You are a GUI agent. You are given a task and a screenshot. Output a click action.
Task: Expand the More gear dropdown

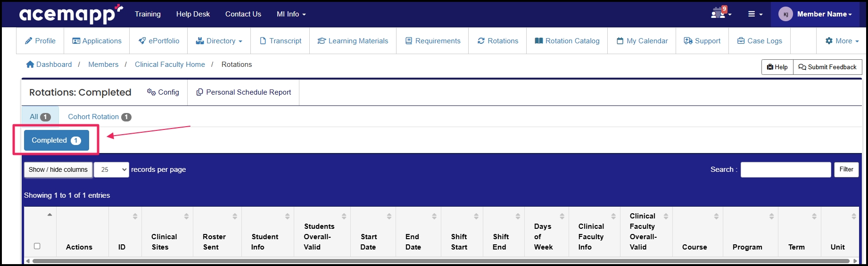tap(842, 41)
